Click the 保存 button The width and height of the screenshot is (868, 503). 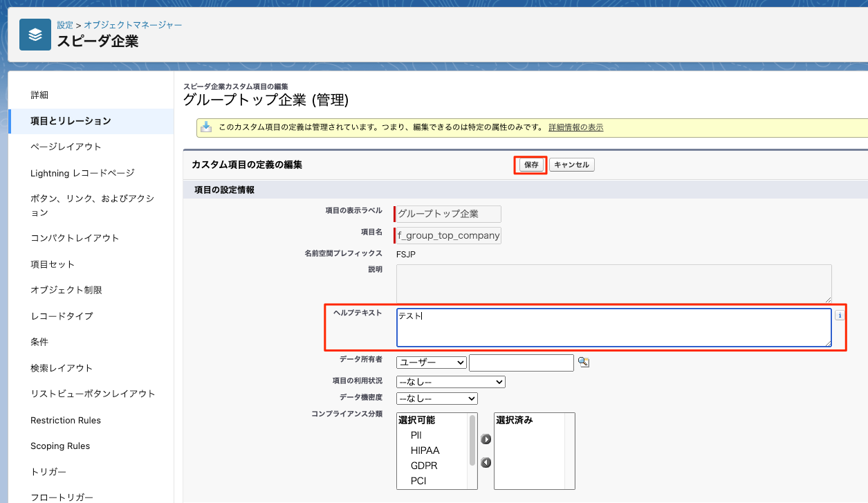coord(531,165)
